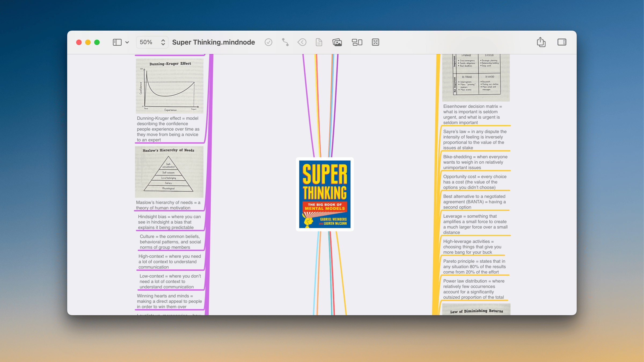Select the 'Winning hearts and minds' node
Viewport: 644px width, 362px height.
[169, 301]
